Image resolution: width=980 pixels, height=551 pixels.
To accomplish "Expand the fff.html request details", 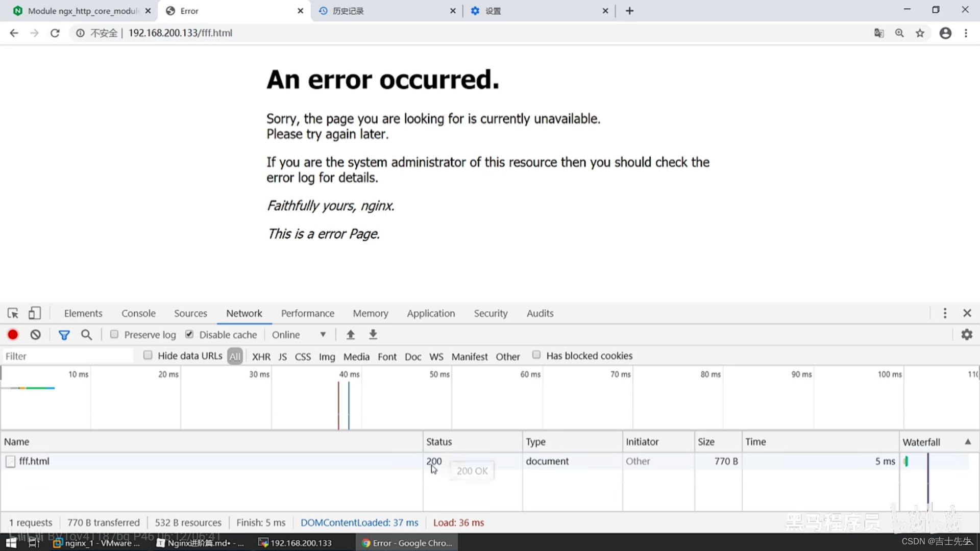I will point(34,461).
